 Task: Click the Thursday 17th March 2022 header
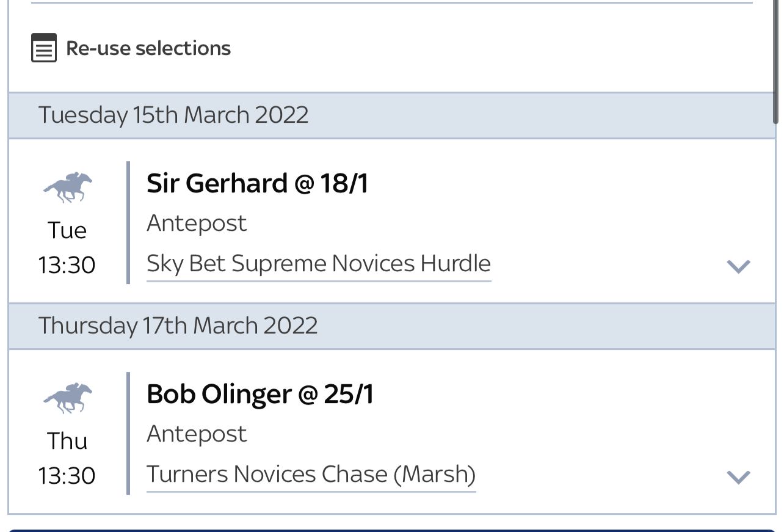tap(178, 326)
